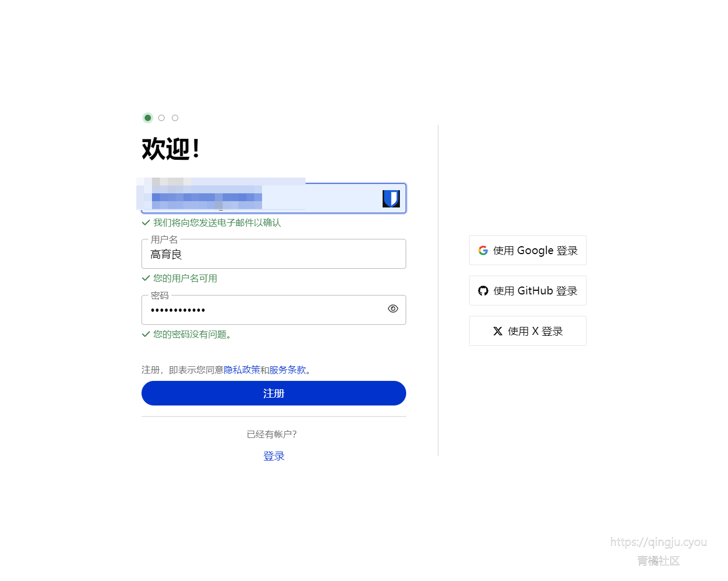Select the third step indicator dot

pos(175,118)
